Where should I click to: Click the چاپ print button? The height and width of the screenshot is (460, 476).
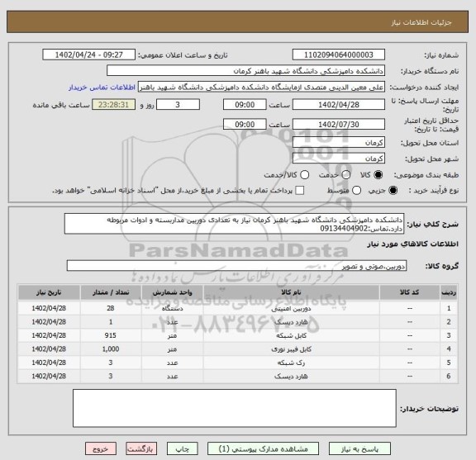pos(183,448)
